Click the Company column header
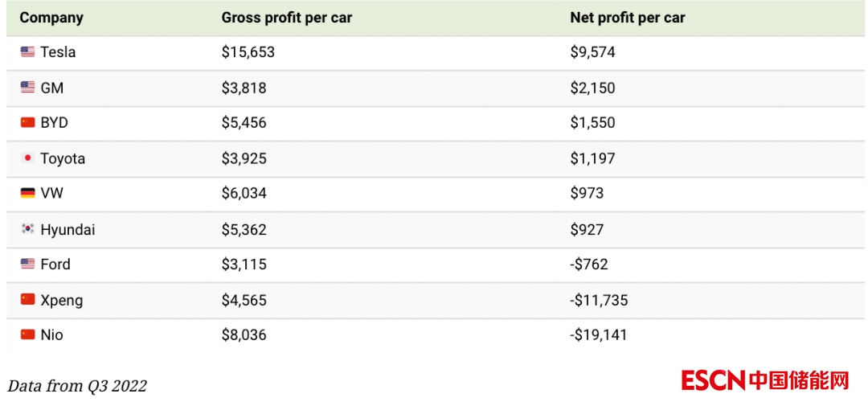This screenshot has height=402, width=868. (x=51, y=18)
